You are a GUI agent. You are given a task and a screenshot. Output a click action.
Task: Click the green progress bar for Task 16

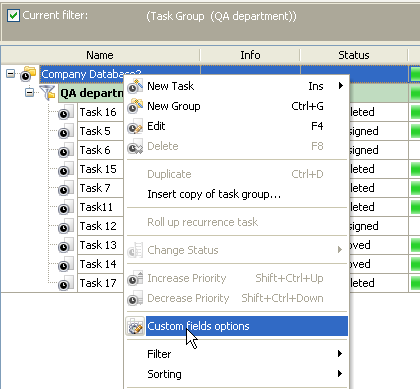tap(415, 112)
